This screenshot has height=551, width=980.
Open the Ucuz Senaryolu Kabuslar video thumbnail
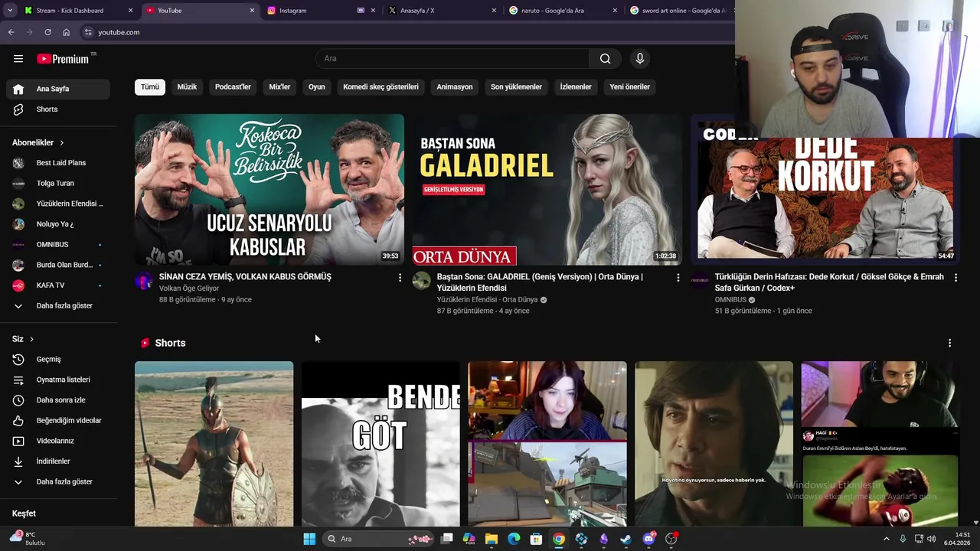(x=269, y=190)
